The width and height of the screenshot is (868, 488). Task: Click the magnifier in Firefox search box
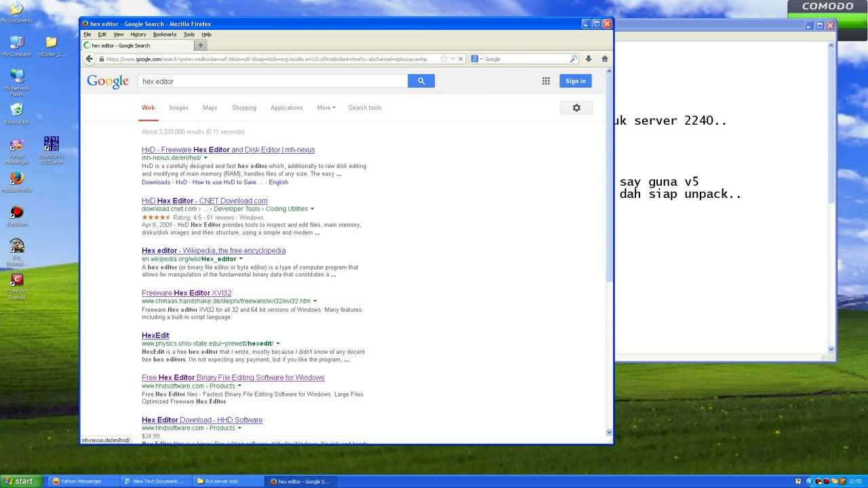[x=574, y=59]
